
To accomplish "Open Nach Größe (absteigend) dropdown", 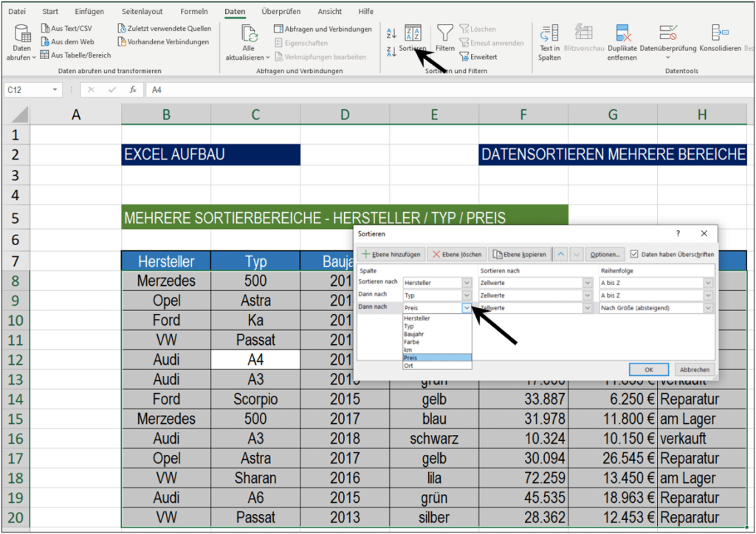I will (708, 308).
